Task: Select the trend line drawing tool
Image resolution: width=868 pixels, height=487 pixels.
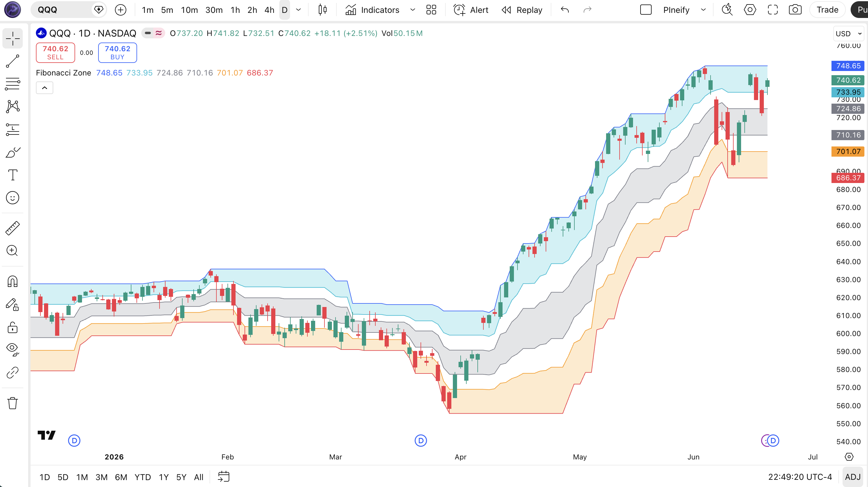Action: (x=13, y=61)
